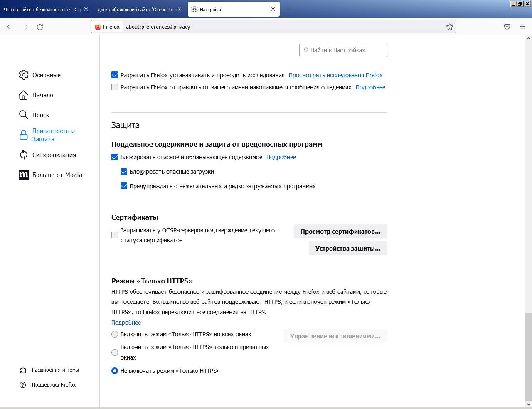Click Просмотр сертификатов button

(x=340, y=232)
